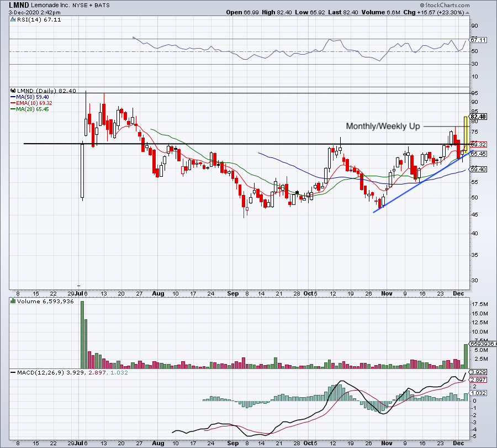Viewport: 497px width, 448px height.
Task: Select the Lemonade Inc. company name
Action: [50, 6]
